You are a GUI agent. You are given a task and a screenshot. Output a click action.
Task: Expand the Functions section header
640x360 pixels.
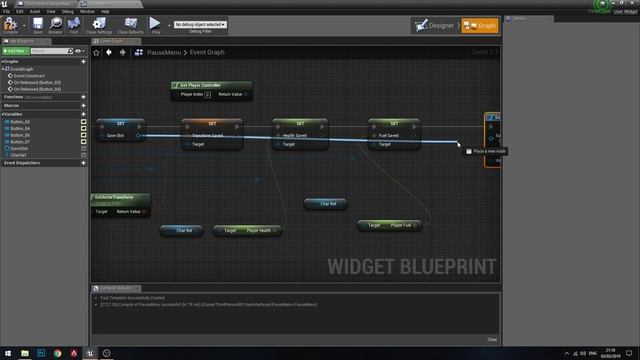13,97
